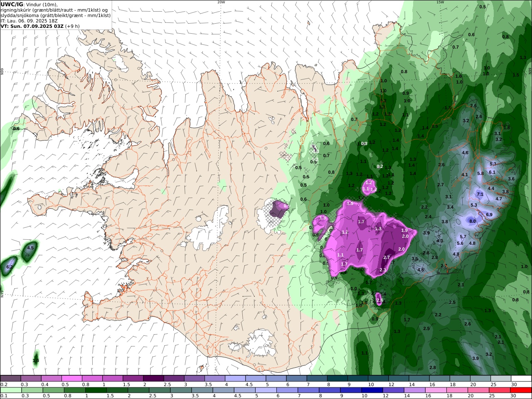Select bright pink 0.5 swatch in upper legend row
The image size is (532, 399).
71,378
